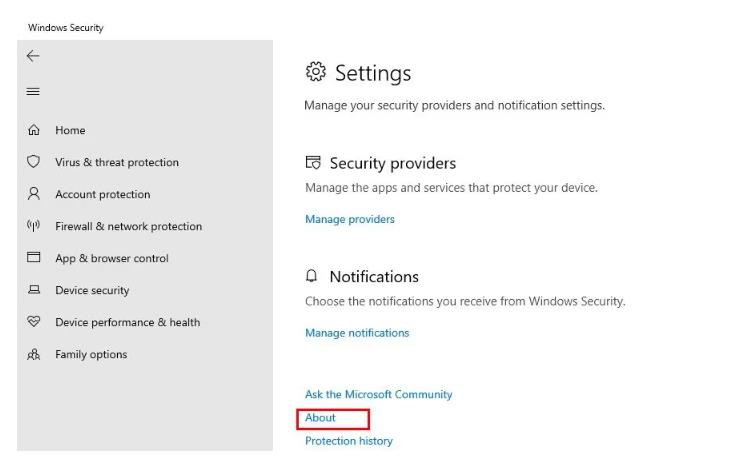This screenshot has height=459, width=737.
Task: Open Ask the Microsoft Community link
Action: pyautogui.click(x=379, y=394)
